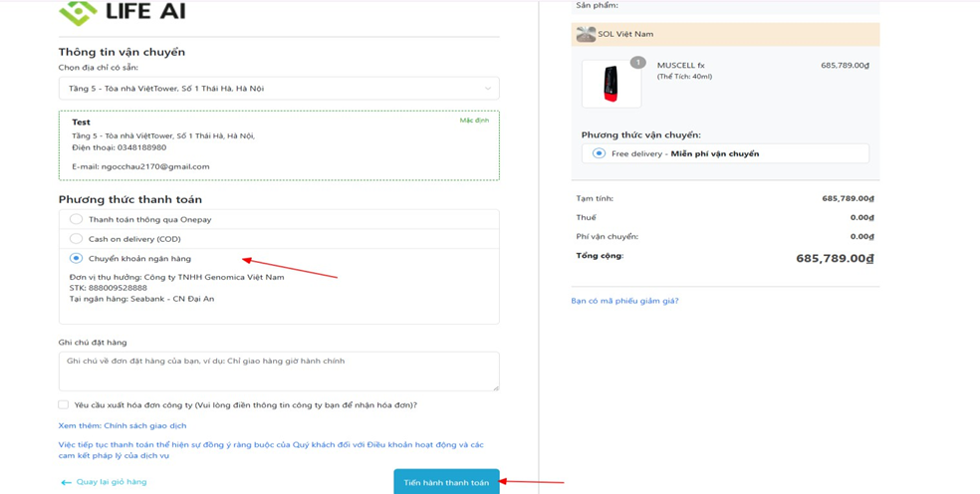Open the MUSCELL fx product thumbnail

(611, 85)
